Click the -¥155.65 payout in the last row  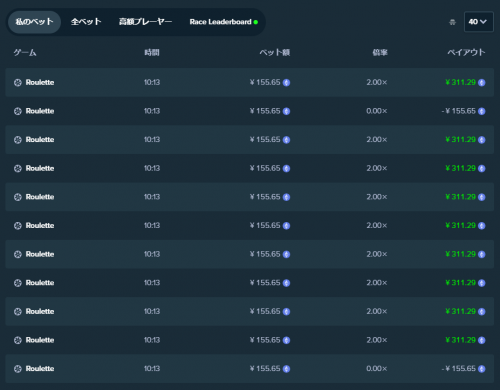pos(459,369)
